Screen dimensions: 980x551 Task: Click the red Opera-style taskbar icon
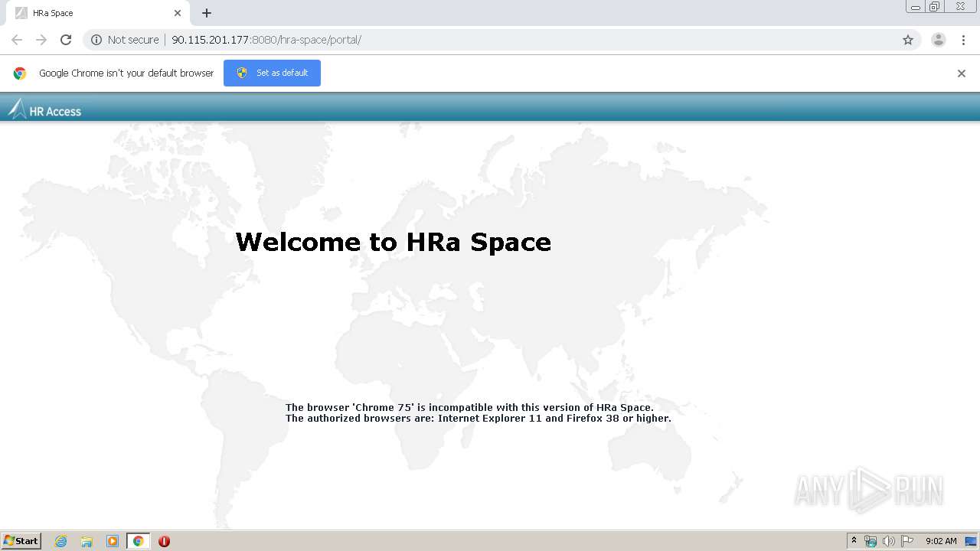click(x=164, y=541)
